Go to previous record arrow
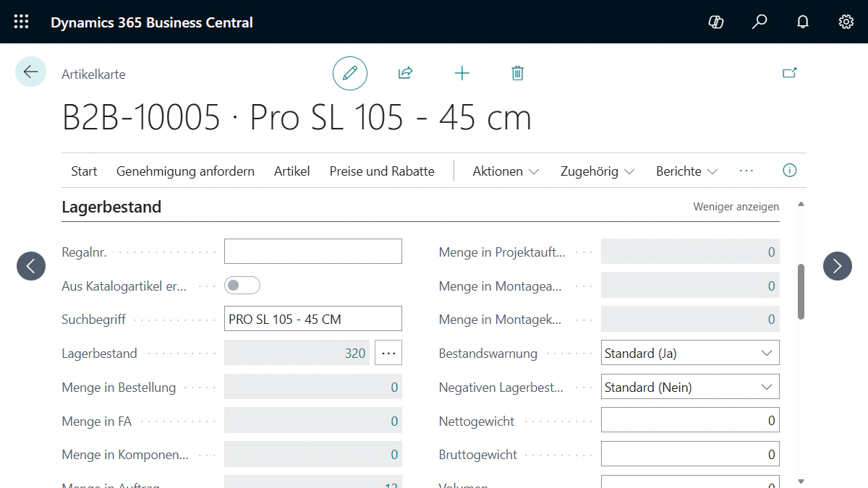Viewport: 868px width, 488px height. (31, 266)
